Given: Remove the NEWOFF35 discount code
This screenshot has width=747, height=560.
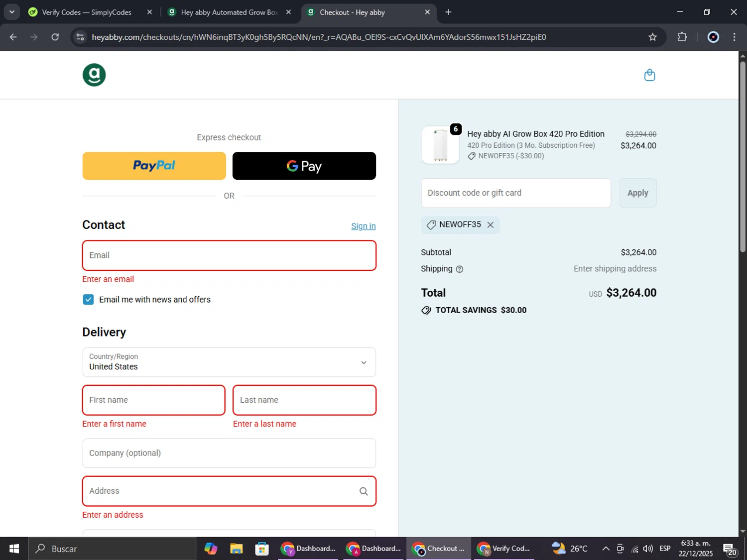Looking at the screenshot, I should 491,225.
